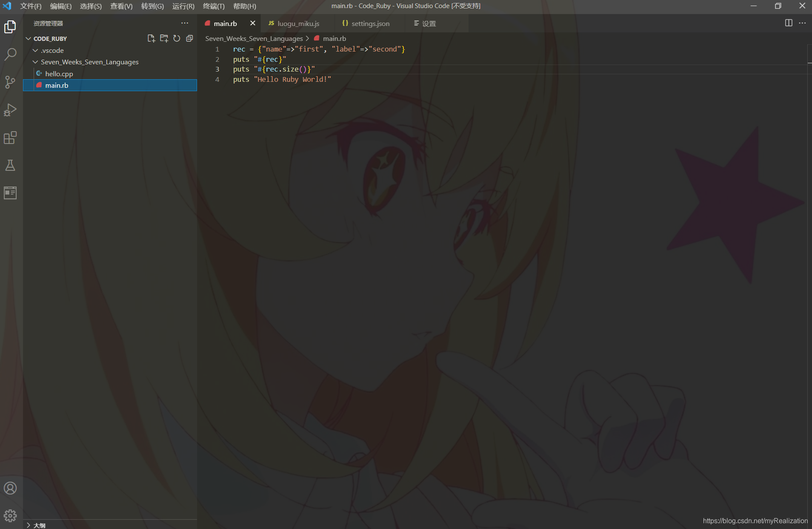This screenshot has width=812, height=529.
Task: Open the 运行(R) menu
Action: [183, 6]
